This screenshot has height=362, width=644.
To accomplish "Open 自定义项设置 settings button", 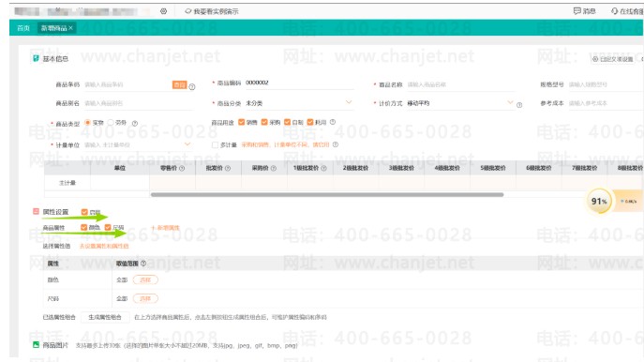I will [613, 59].
